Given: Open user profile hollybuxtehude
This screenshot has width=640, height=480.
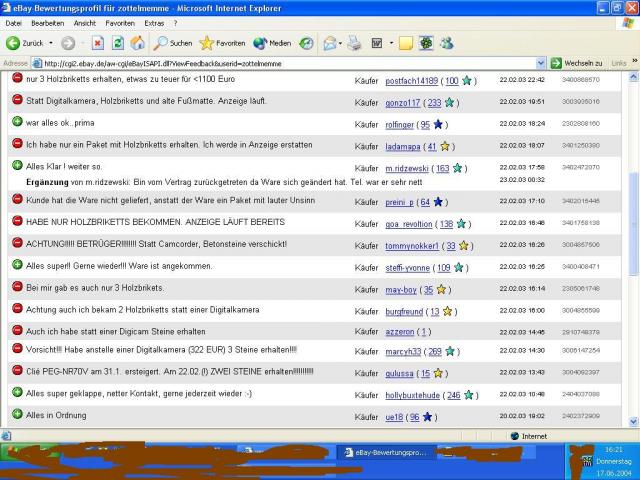Looking at the screenshot, I should (412, 395).
